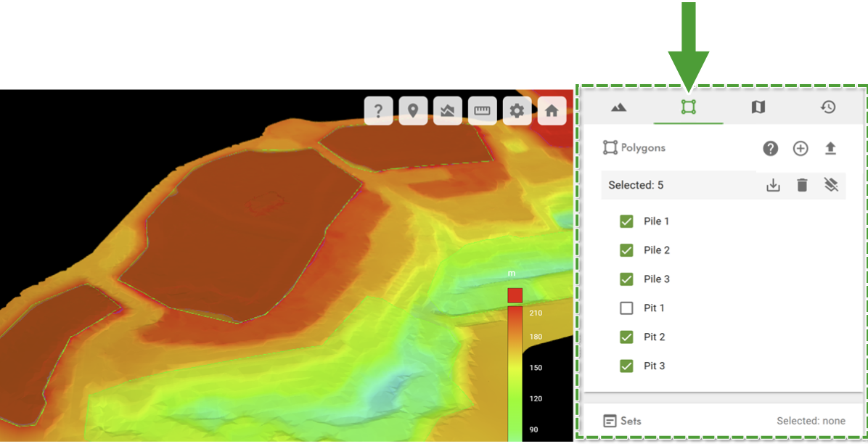Open the history clock tab
This screenshot has width=868, height=444.
(827, 107)
